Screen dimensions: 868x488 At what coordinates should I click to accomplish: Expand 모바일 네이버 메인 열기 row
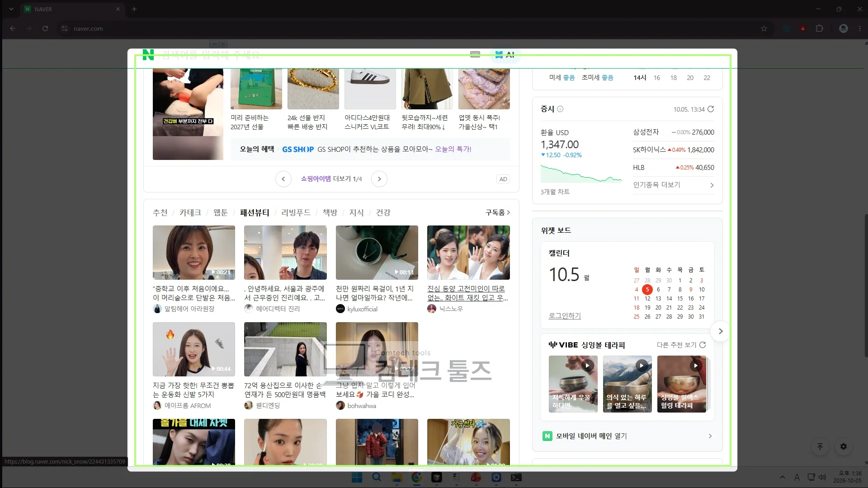coord(627,436)
